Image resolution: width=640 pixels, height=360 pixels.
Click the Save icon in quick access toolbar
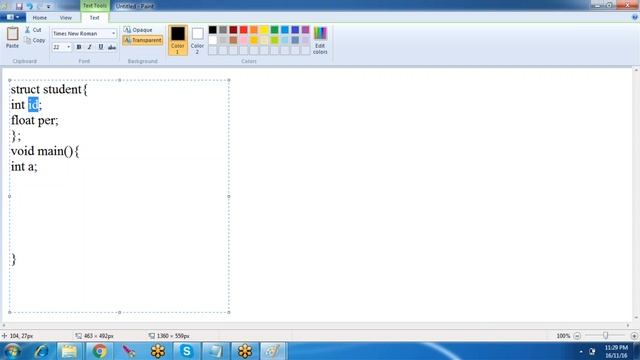[19, 6]
